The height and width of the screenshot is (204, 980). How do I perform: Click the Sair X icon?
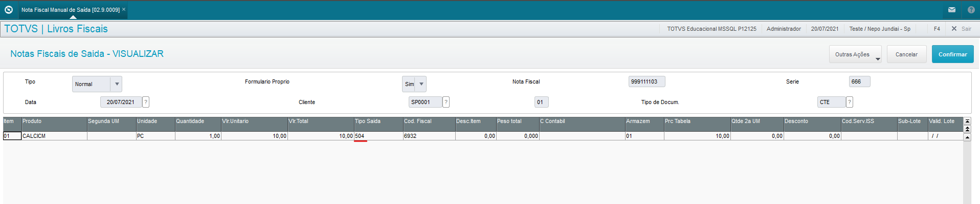click(954, 29)
